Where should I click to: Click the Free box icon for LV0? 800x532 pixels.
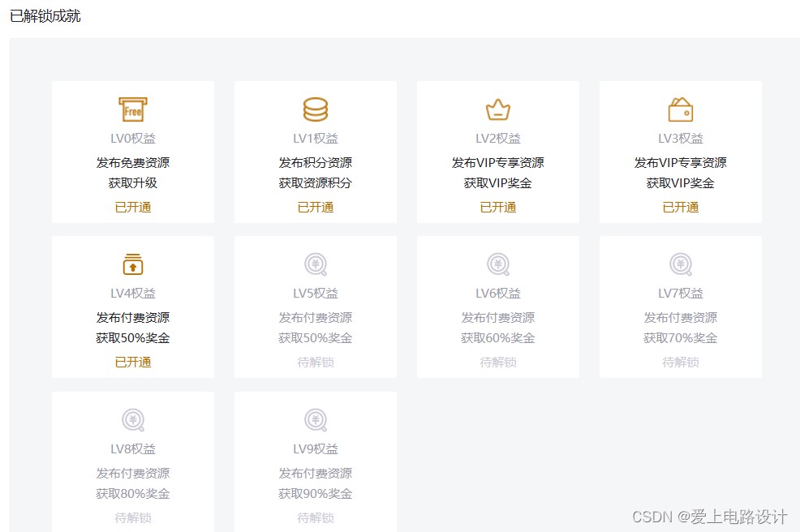[132, 109]
